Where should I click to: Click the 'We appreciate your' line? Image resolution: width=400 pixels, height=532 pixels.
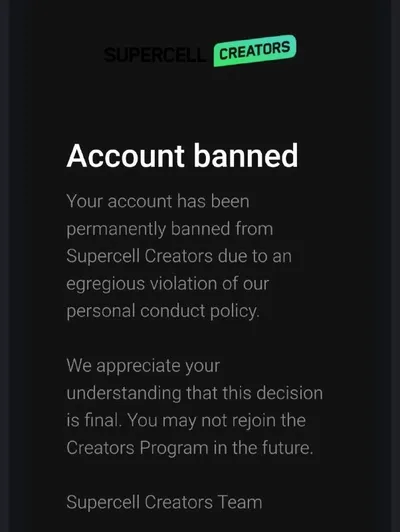coord(143,366)
